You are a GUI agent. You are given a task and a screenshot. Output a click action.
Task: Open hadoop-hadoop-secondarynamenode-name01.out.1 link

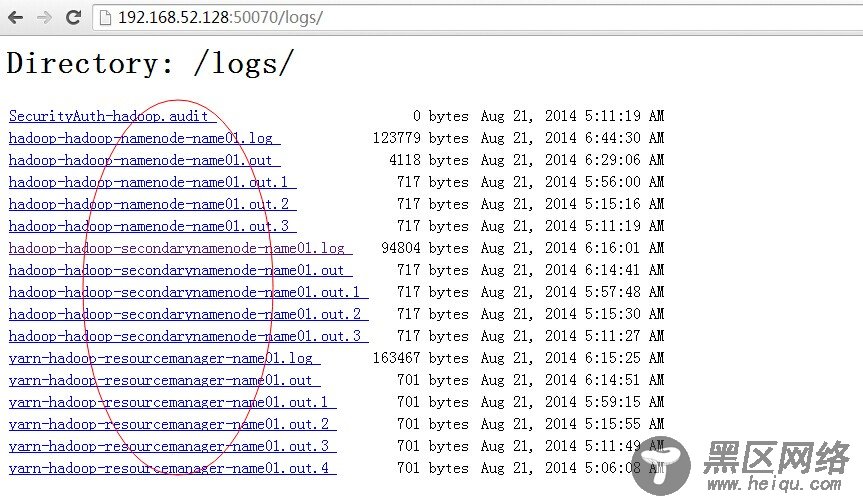coord(189,292)
